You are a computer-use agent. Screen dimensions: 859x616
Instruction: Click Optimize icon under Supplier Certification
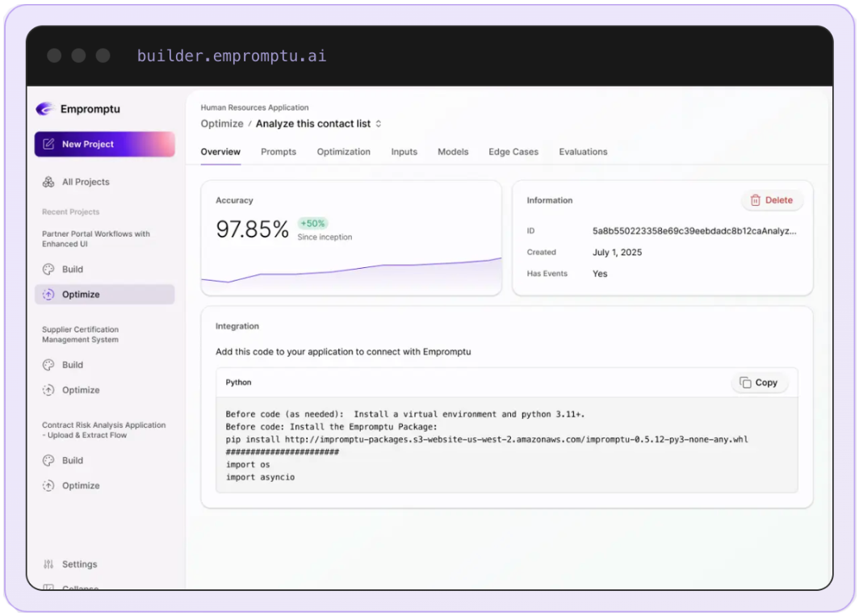(x=48, y=390)
